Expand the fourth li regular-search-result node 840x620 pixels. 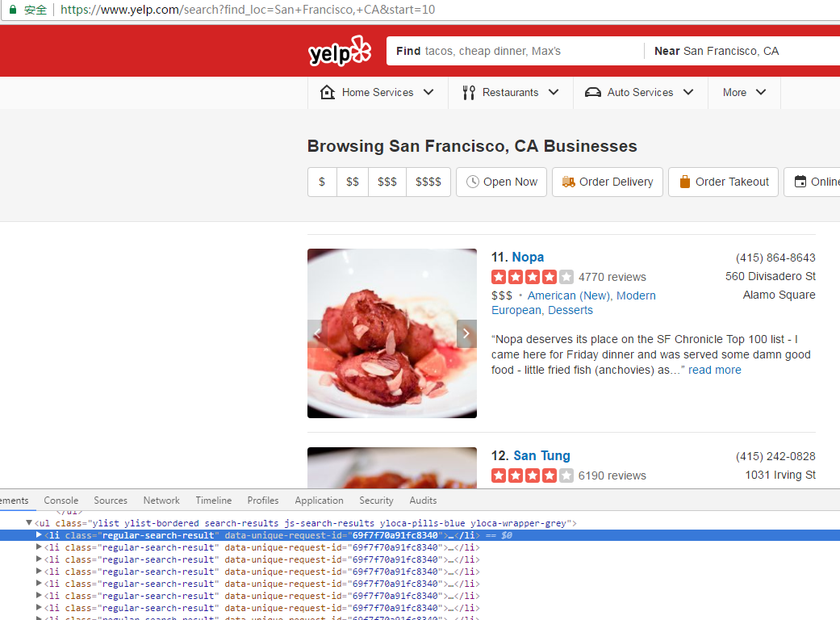point(39,572)
